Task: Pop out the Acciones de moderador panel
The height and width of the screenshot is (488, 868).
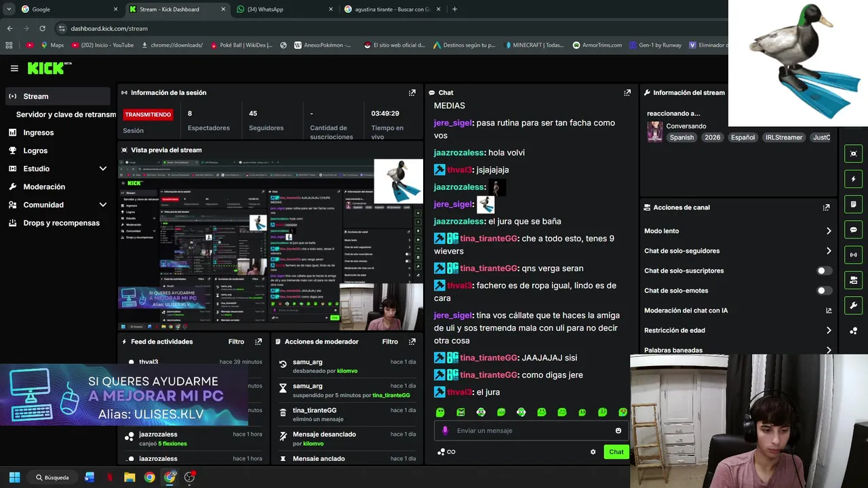Action: pyautogui.click(x=412, y=342)
